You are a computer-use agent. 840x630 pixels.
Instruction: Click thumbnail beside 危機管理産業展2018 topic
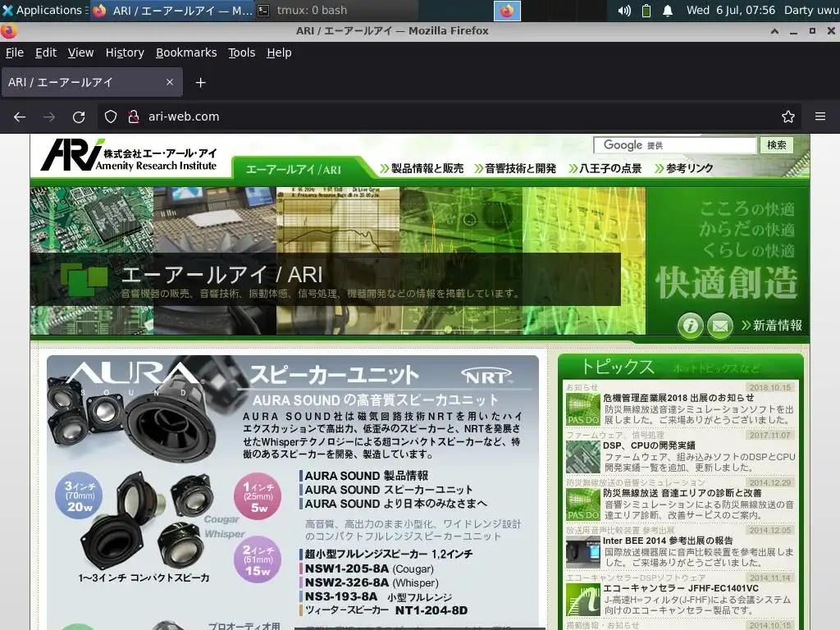[583, 409]
